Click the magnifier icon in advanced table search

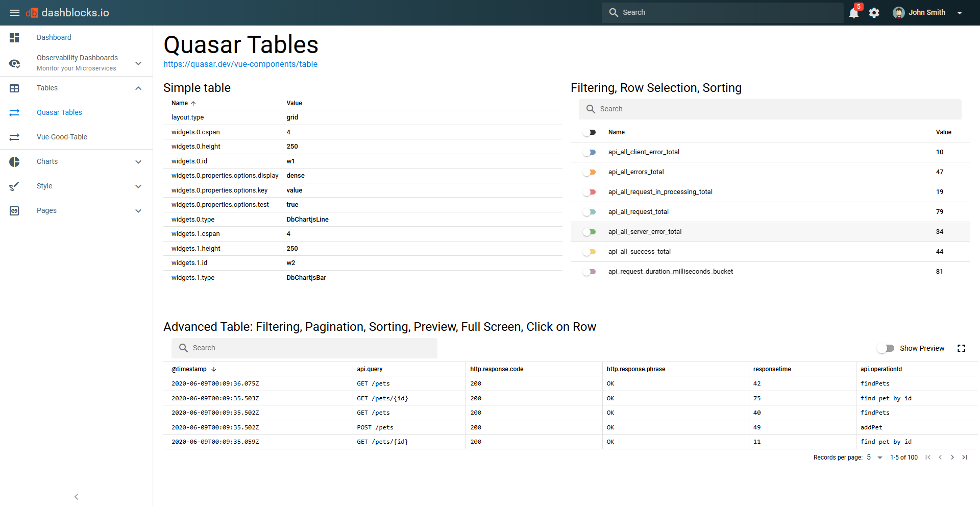click(x=183, y=348)
